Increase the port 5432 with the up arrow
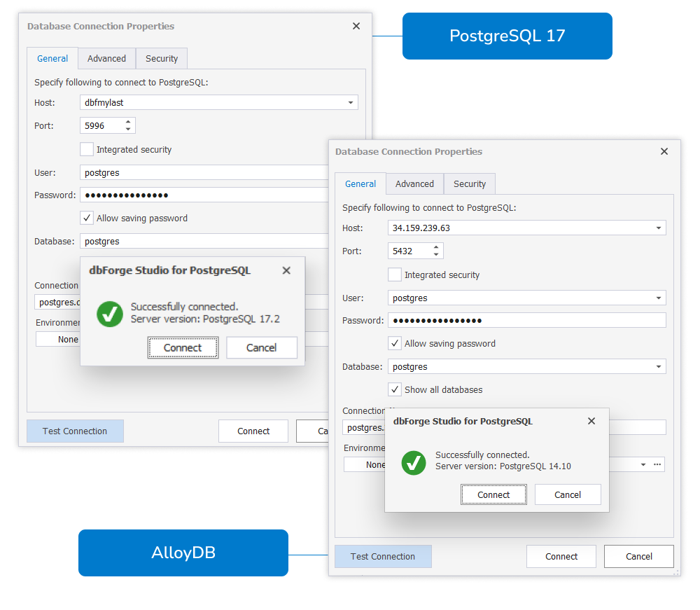700x610 pixels. 436,247
